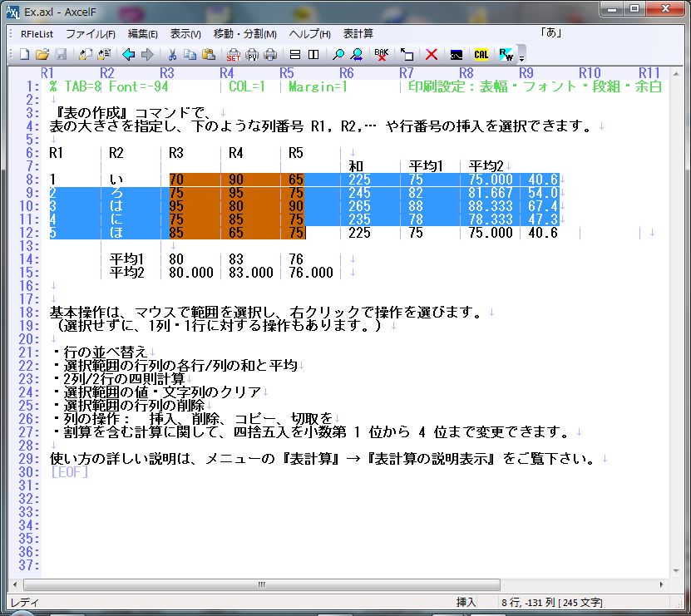Split window horizontally icon
This screenshot has width=691, height=616.
[x=294, y=55]
